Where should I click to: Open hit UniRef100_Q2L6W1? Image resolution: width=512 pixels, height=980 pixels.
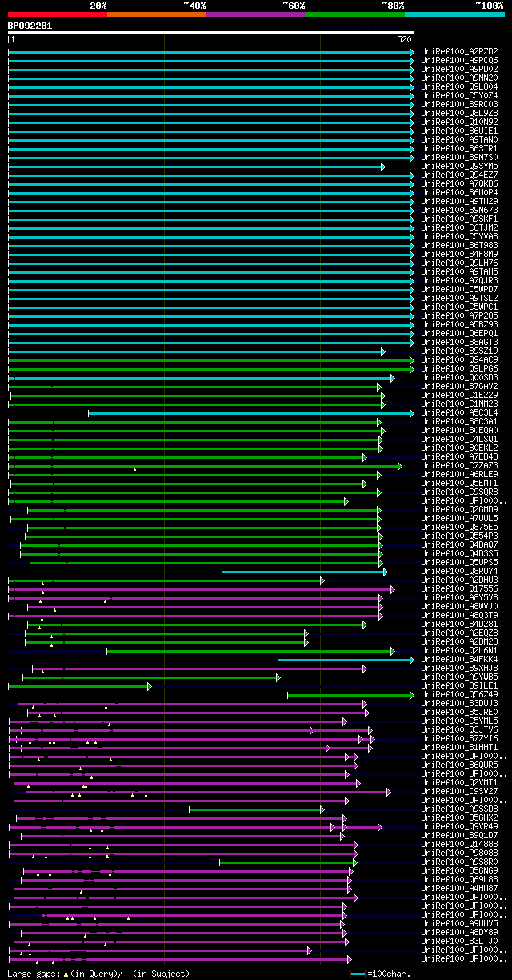(x=459, y=651)
